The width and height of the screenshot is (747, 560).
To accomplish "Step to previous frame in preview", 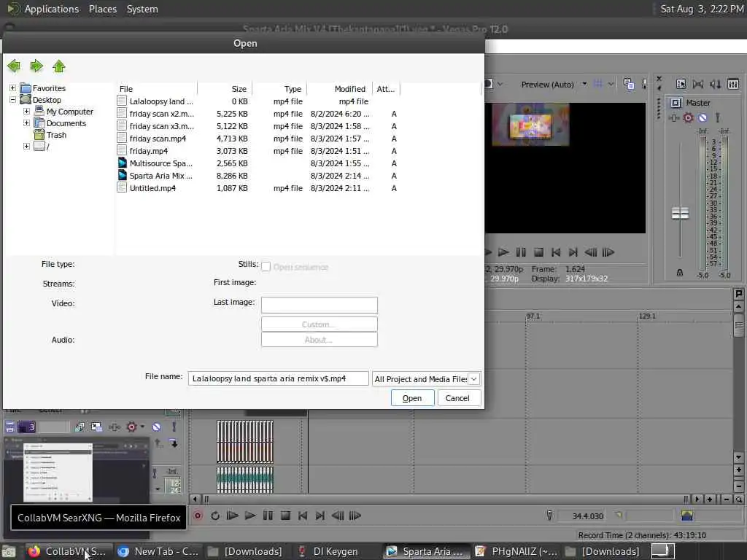I will [591, 252].
